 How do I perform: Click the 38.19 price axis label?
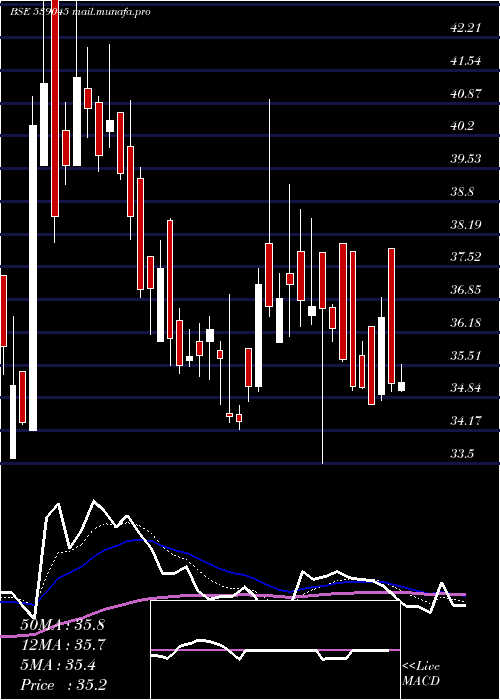click(466, 225)
